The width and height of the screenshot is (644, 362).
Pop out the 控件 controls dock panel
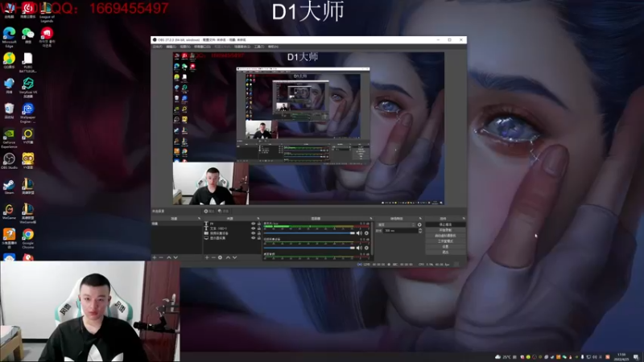[464, 219]
